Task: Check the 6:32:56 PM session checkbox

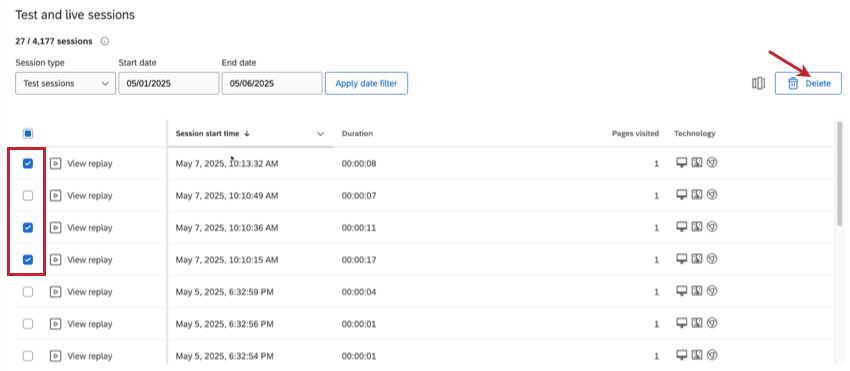Action: pyautogui.click(x=28, y=324)
